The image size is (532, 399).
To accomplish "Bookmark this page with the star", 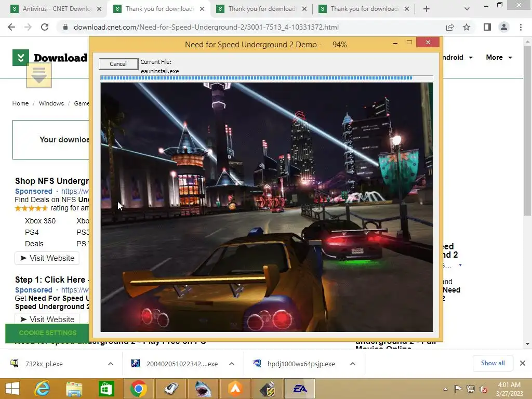I will 467,27.
